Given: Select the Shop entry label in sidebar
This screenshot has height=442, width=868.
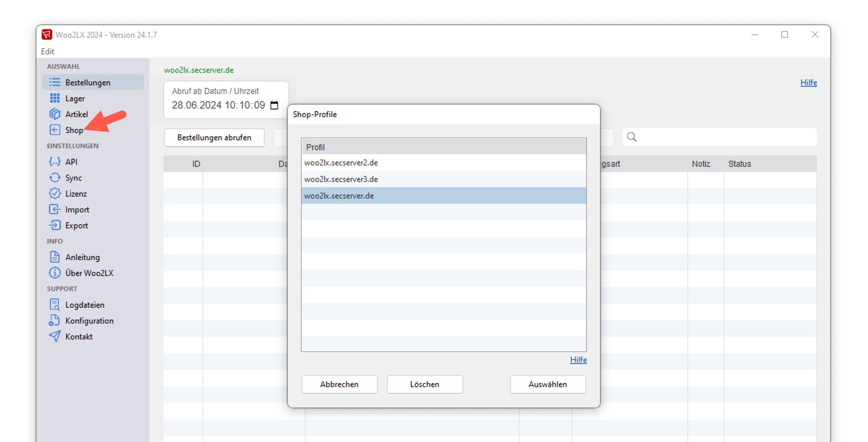Looking at the screenshot, I should (74, 130).
